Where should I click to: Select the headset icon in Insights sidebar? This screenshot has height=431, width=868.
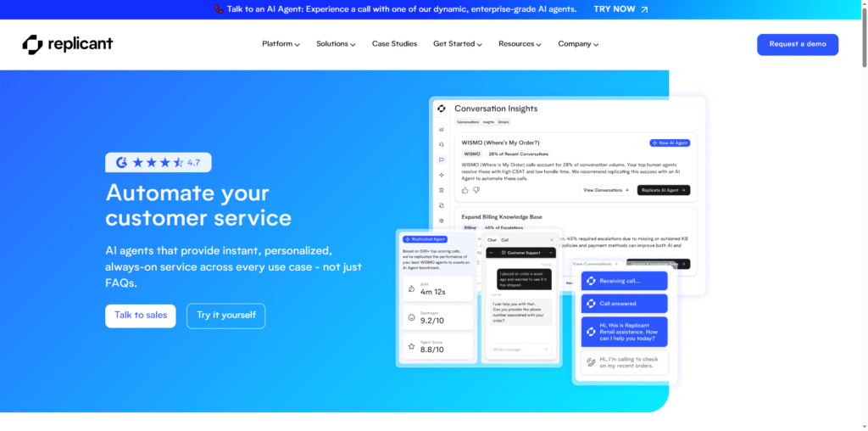click(441, 144)
